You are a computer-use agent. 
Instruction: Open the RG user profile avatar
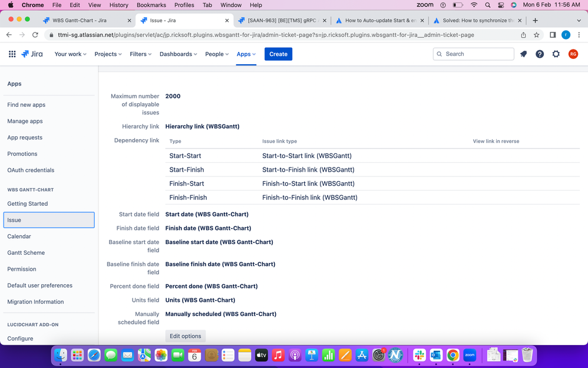(x=573, y=54)
